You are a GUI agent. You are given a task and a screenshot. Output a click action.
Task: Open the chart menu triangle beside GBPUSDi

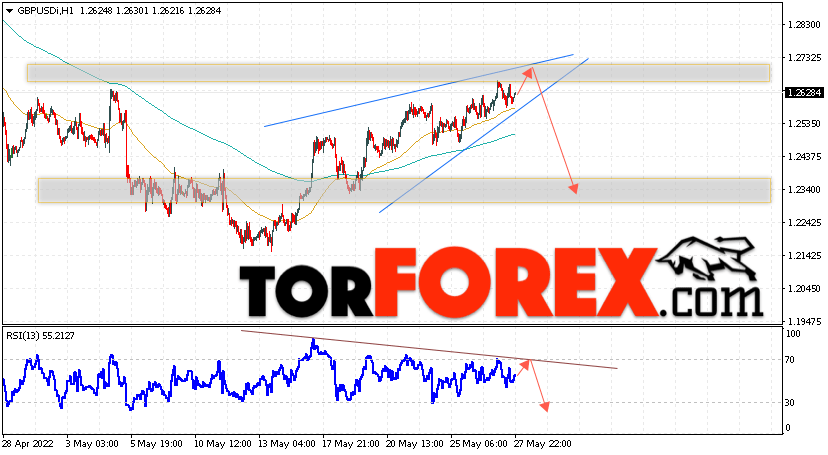point(9,11)
